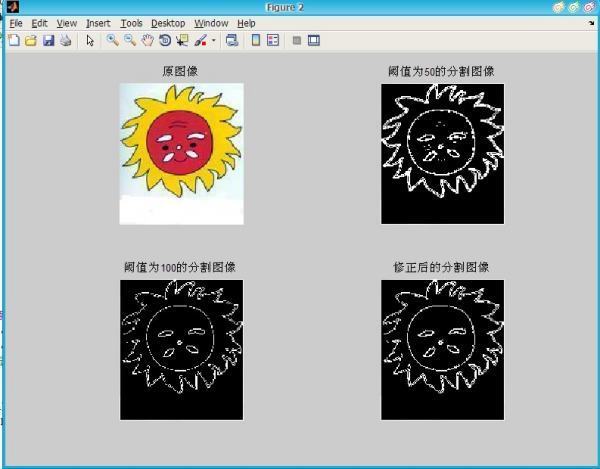
Task: Select the Data Cursor tool
Action: tap(182, 40)
